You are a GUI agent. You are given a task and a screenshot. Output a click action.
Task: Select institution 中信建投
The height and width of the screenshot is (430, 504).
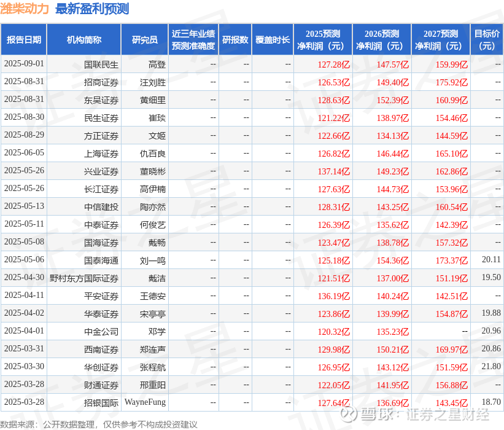click(101, 207)
